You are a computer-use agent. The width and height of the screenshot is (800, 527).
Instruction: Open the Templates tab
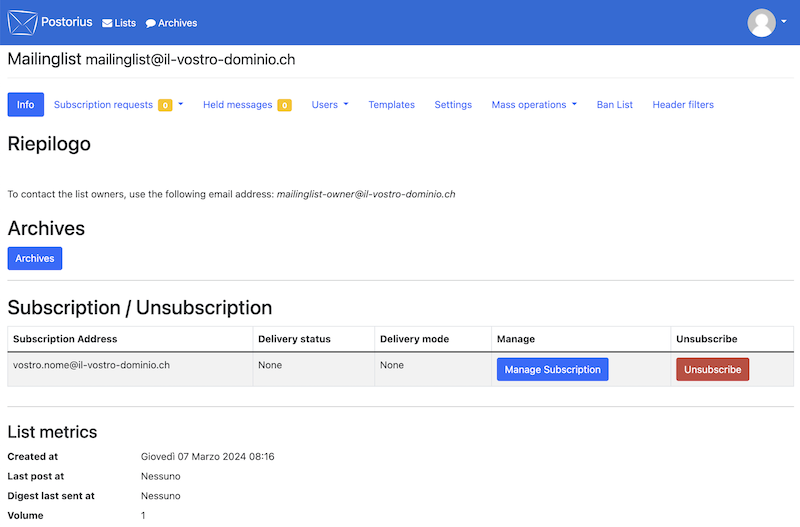[392, 105]
